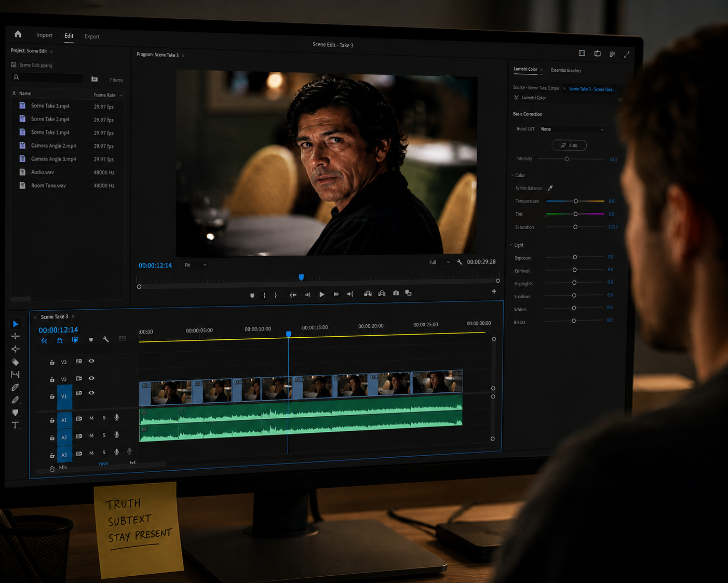Select the Type (T) tool
728x583 pixels.
point(16,425)
